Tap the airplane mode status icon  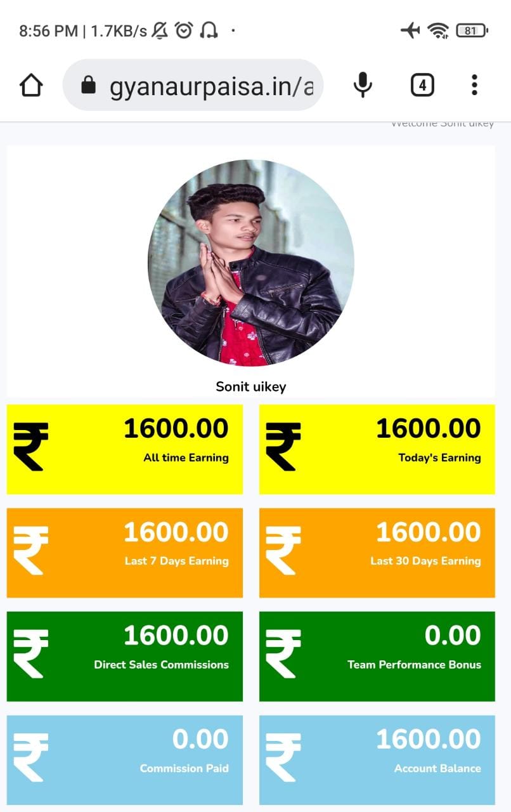411,30
